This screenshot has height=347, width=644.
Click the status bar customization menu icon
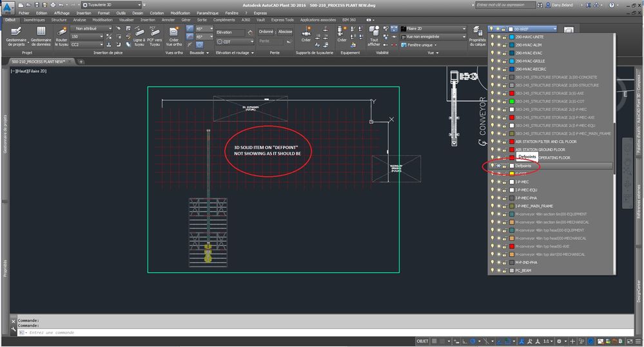tap(638, 341)
